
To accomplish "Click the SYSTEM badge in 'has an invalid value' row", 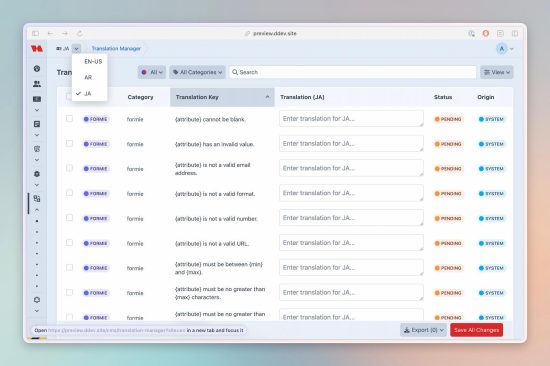I will point(491,144).
